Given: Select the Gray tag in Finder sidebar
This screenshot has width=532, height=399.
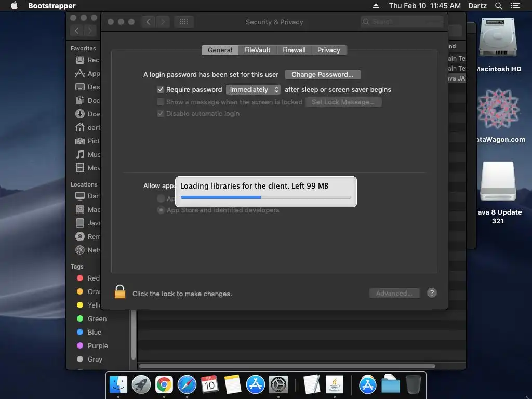Looking at the screenshot, I should point(89,359).
